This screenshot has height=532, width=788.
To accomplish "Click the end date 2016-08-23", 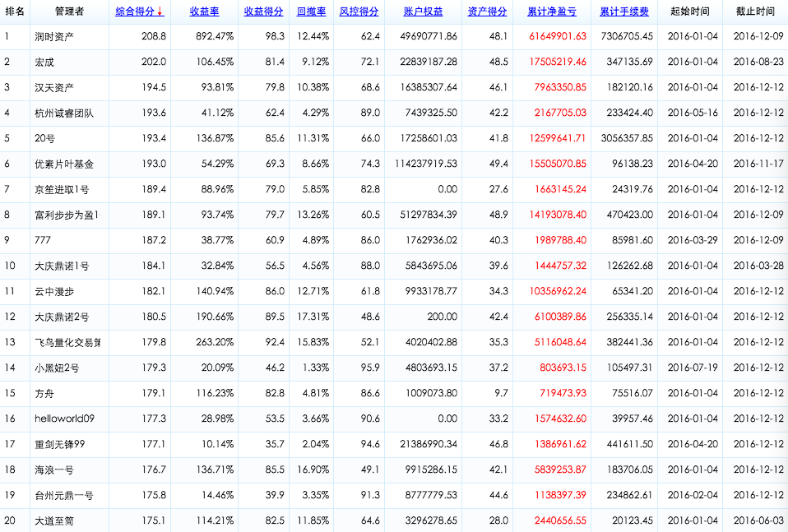I will click(x=758, y=62).
